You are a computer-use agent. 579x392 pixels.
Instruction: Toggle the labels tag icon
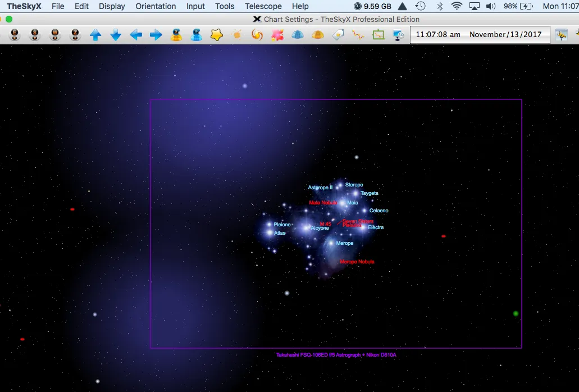pos(338,35)
